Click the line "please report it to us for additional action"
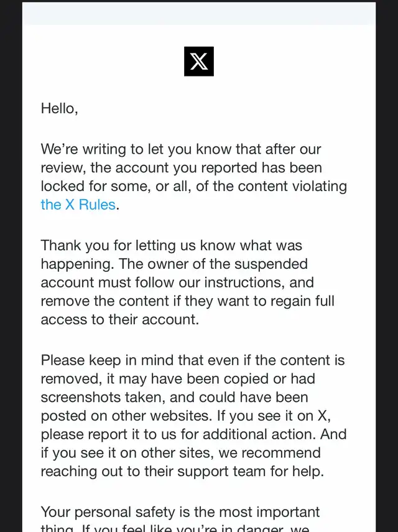The height and width of the screenshot is (532, 398). click(x=193, y=434)
